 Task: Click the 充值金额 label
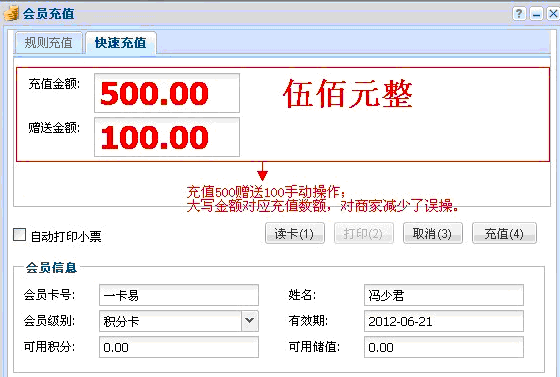coord(54,84)
